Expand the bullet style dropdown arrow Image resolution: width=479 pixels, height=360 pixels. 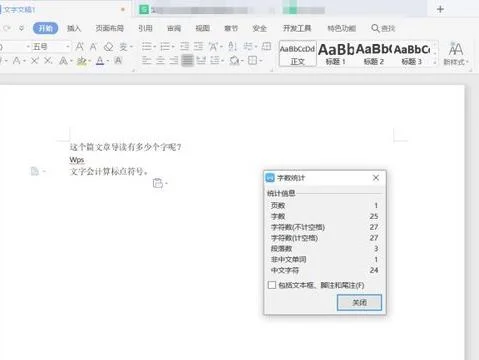pos(154,47)
